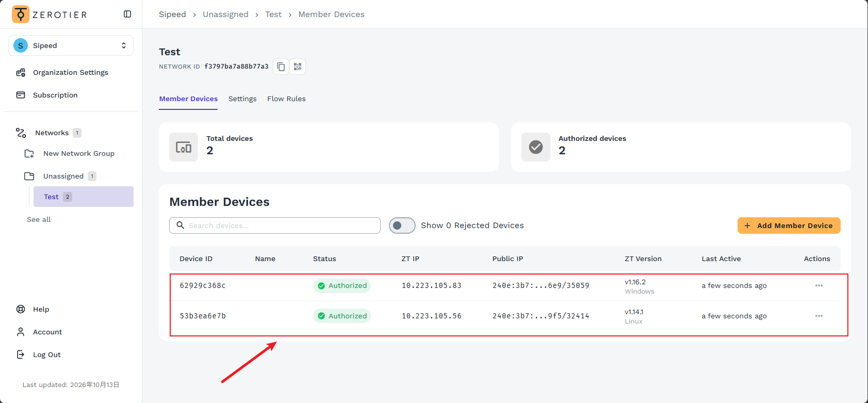The image size is (868, 403).
Task: Open Unassigned group in sidebar
Action: click(x=63, y=176)
